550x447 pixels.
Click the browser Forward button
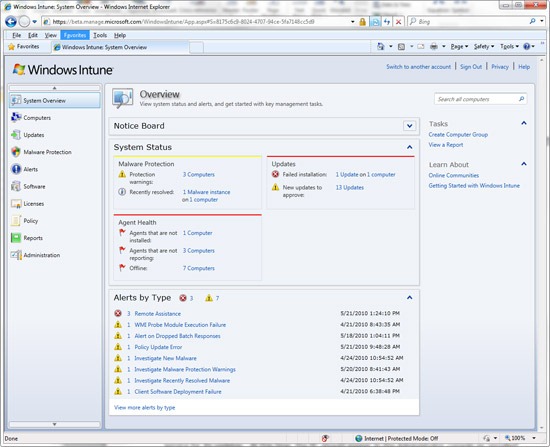(x=24, y=22)
